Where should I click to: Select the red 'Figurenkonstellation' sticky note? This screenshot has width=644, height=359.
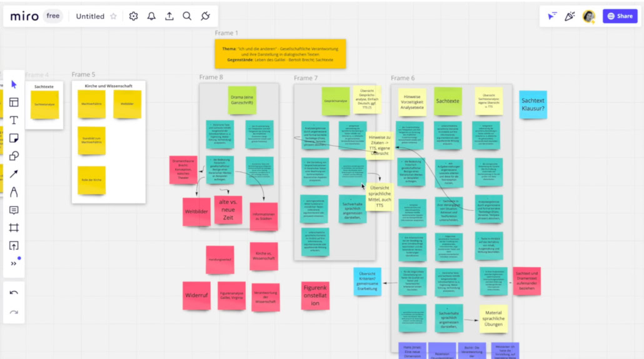tap(315, 296)
